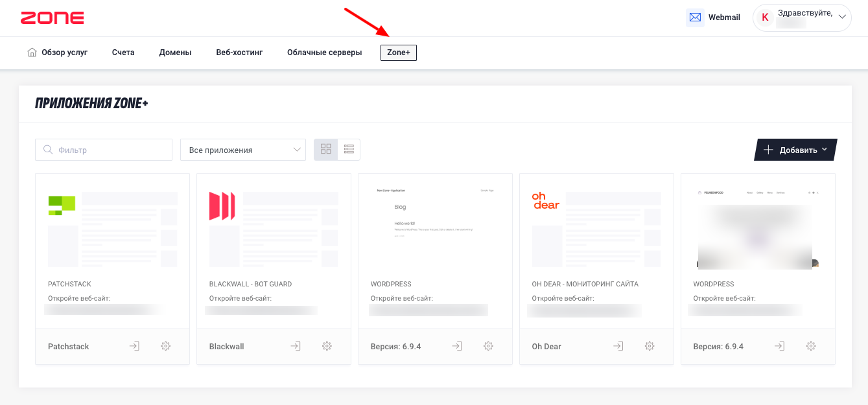
Task: Click the ПРИЛОЖЕНИЯ ZONE+ heading
Action: 91,103
